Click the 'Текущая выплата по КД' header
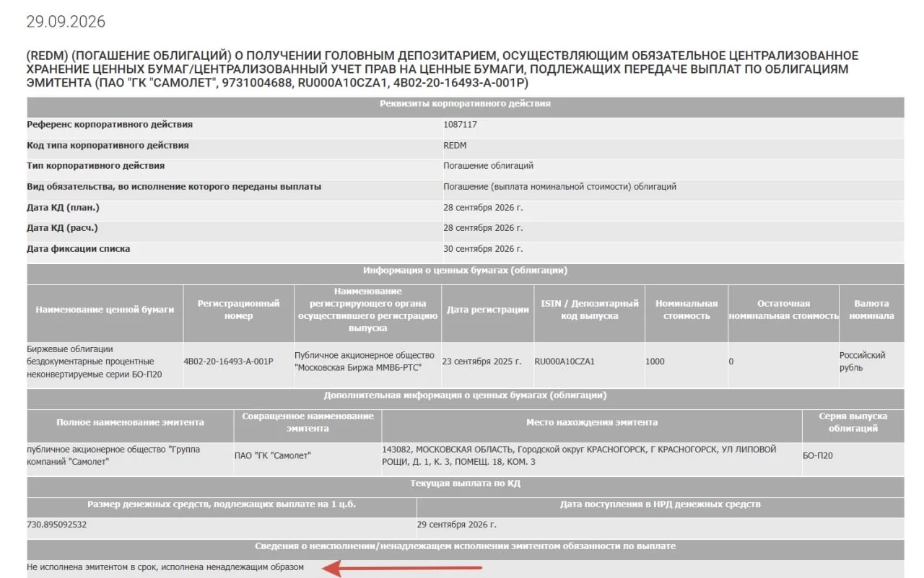The height and width of the screenshot is (578, 924). [x=466, y=483]
